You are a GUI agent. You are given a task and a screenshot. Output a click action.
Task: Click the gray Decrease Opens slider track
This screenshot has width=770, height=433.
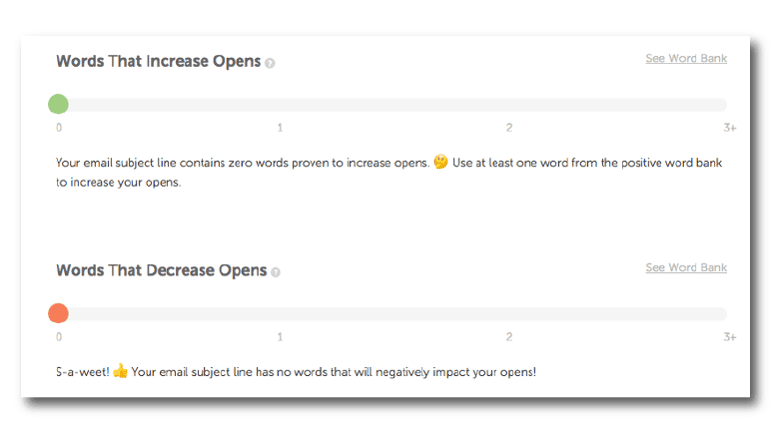click(x=400, y=313)
